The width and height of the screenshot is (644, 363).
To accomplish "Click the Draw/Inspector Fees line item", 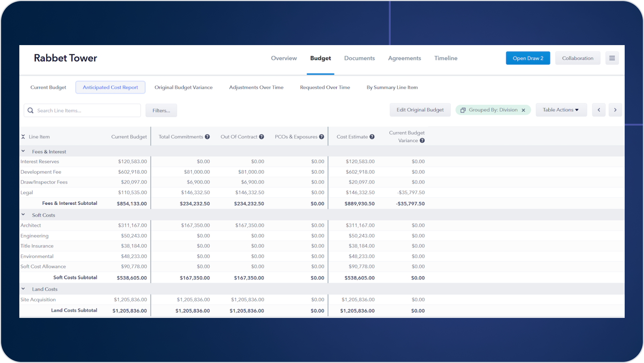I will tap(44, 182).
